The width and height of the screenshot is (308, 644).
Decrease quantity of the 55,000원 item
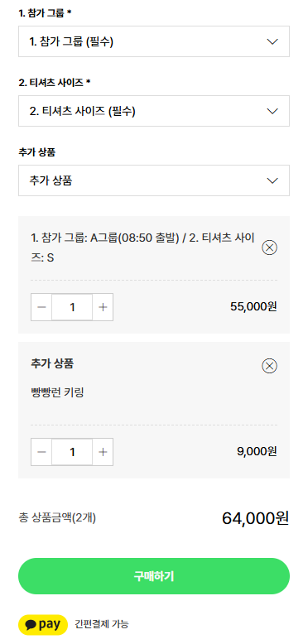tap(41, 307)
